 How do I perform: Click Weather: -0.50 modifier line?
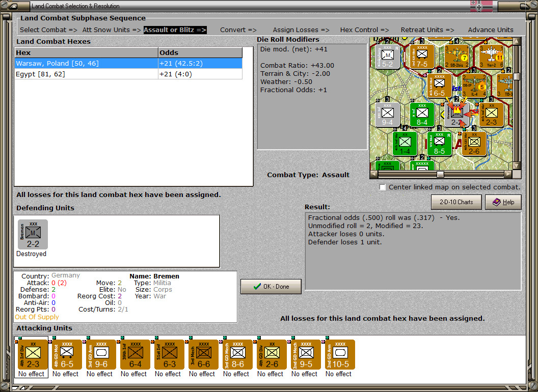tap(286, 81)
